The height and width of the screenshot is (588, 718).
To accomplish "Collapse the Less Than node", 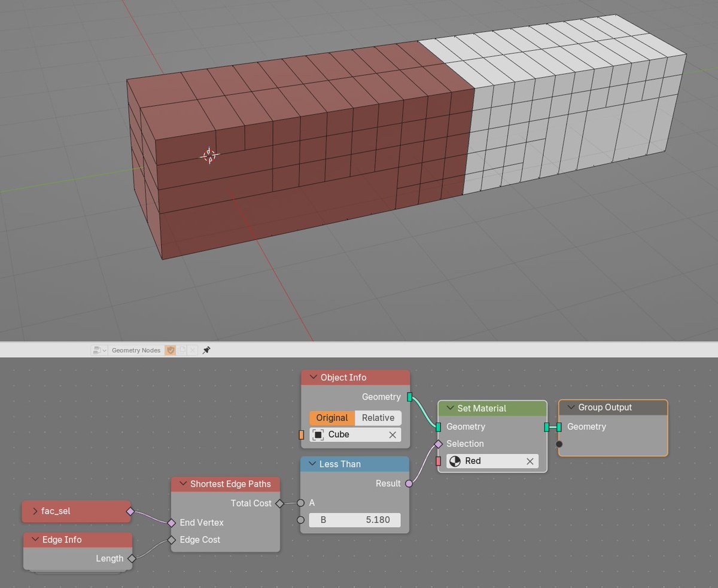I will pos(312,464).
